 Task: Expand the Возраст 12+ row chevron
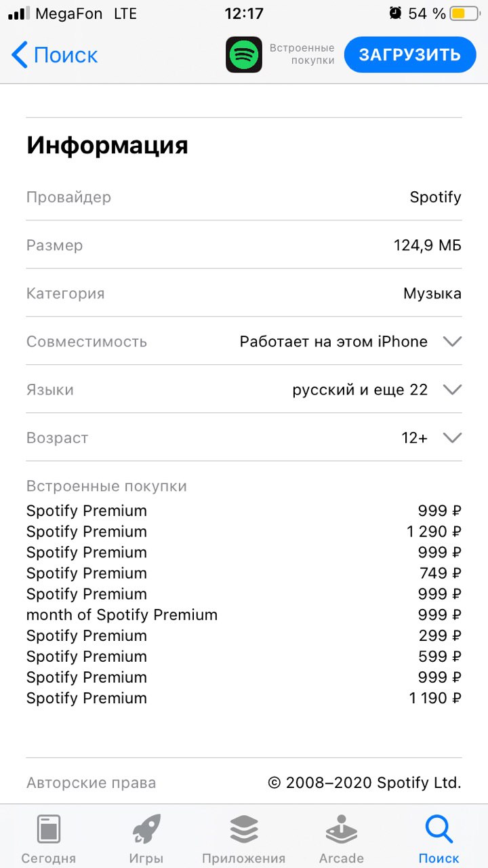pos(452,438)
